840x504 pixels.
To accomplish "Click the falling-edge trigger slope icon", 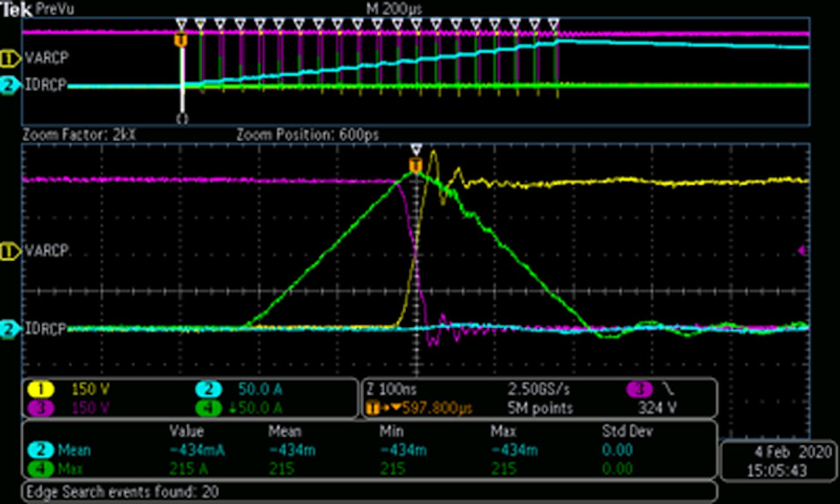I will point(668,390).
